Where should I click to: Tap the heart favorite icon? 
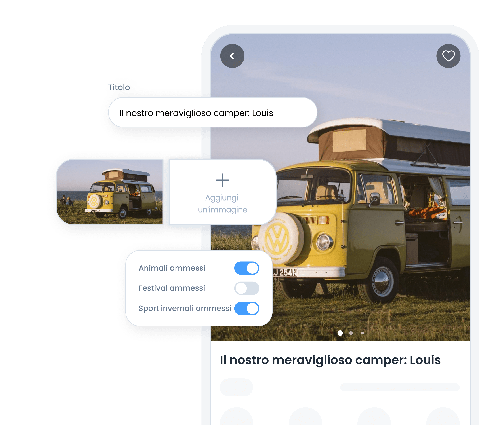(448, 56)
